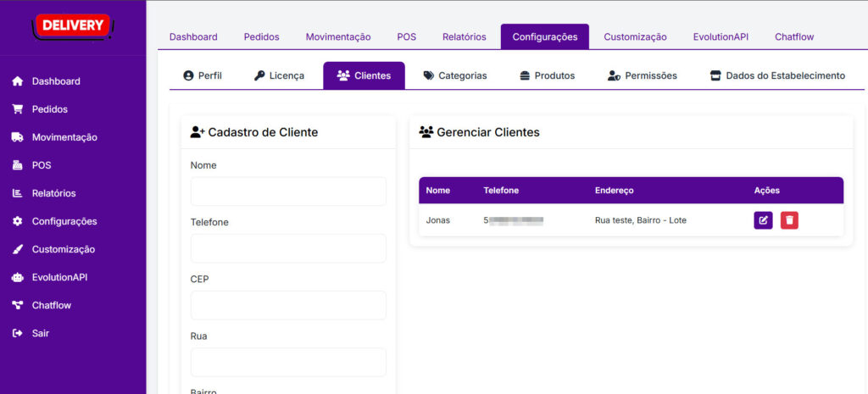Open the POS top tab
Image resolution: width=868 pixels, height=394 pixels.
[406, 37]
